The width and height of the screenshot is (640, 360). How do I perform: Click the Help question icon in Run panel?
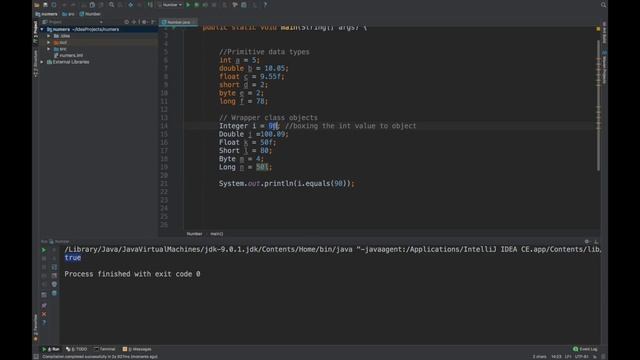[x=44, y=323]
